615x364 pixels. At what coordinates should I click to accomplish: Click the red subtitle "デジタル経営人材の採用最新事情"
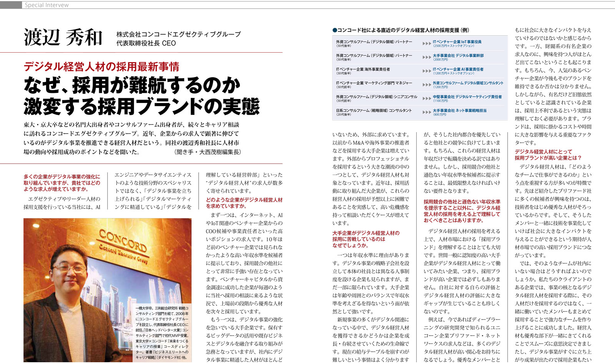click(101, 66)
